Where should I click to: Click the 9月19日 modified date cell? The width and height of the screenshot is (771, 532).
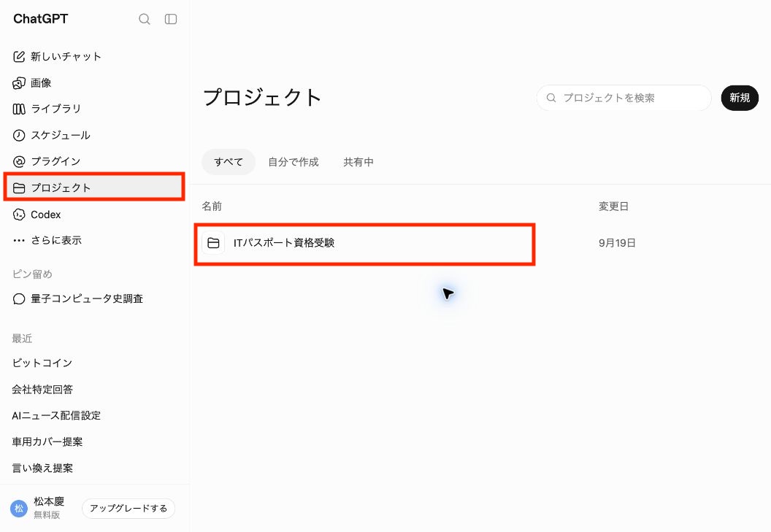[617, 243]
